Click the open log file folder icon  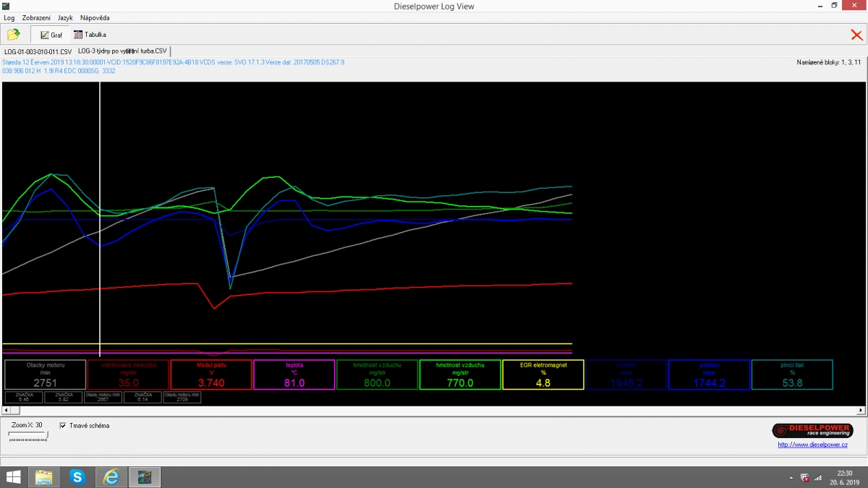coord(14,34)
